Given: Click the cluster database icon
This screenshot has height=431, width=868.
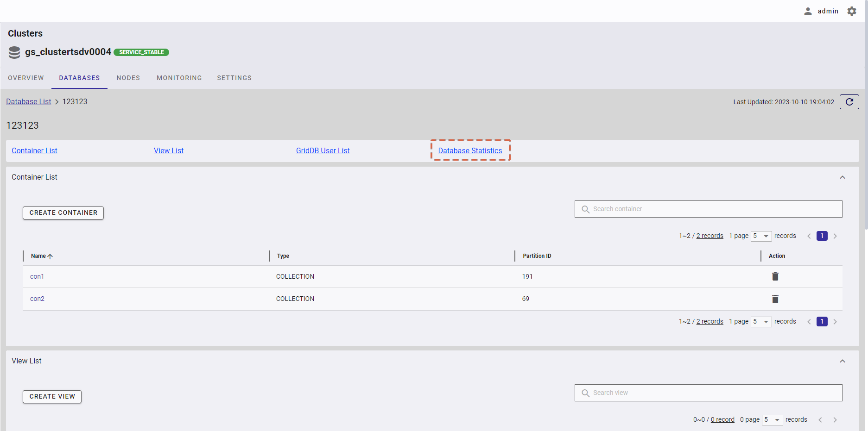Looking at the screenshot, I should click(x=14, y=52).
